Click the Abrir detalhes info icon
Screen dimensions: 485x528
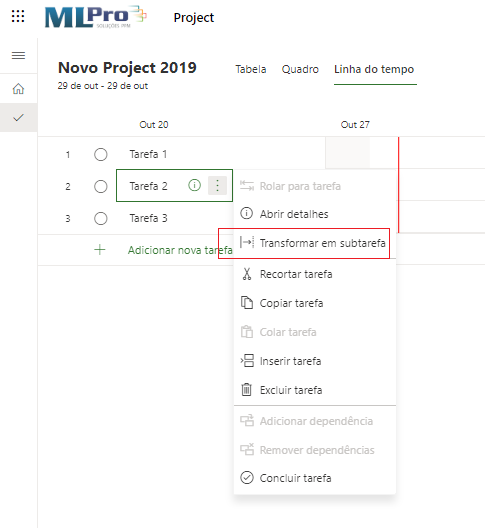(x=246, y=213)
